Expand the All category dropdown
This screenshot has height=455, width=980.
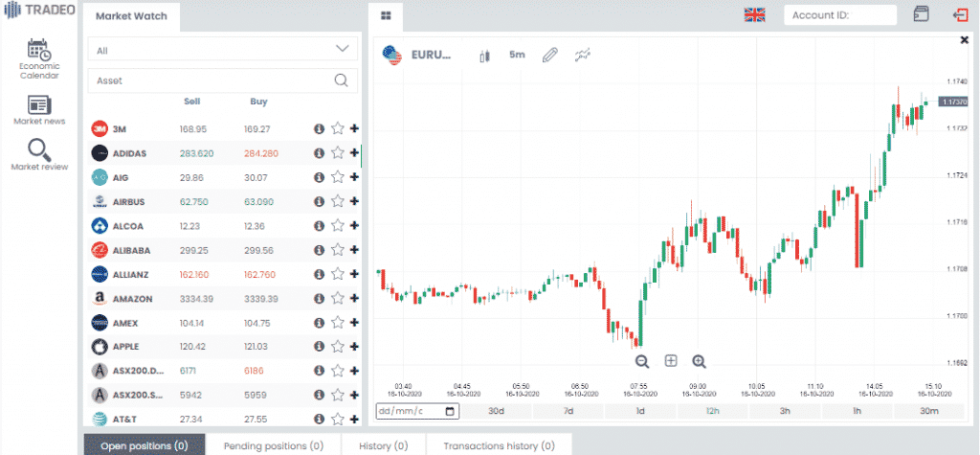click(223, 49)
